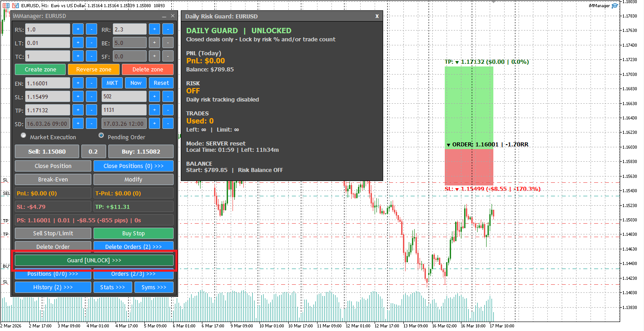Click the Create zone button
644x331 pixels.
click(x=40, y=69)
